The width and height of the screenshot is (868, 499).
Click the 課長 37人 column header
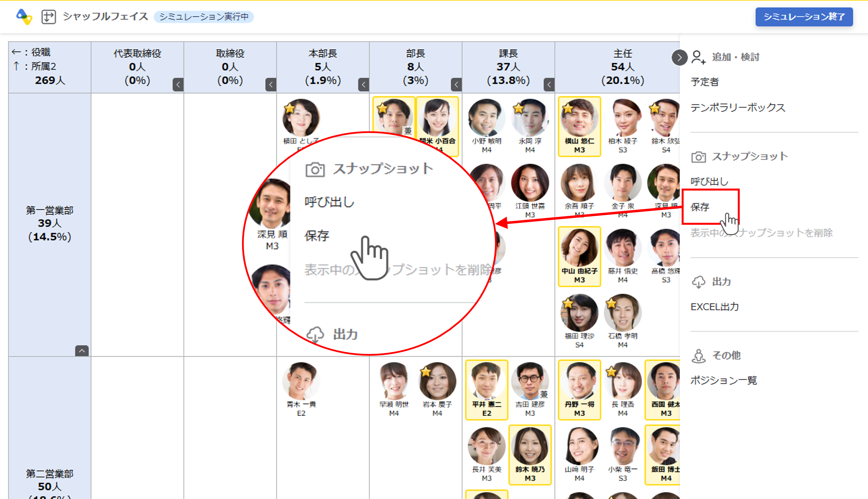coord(508,67)
